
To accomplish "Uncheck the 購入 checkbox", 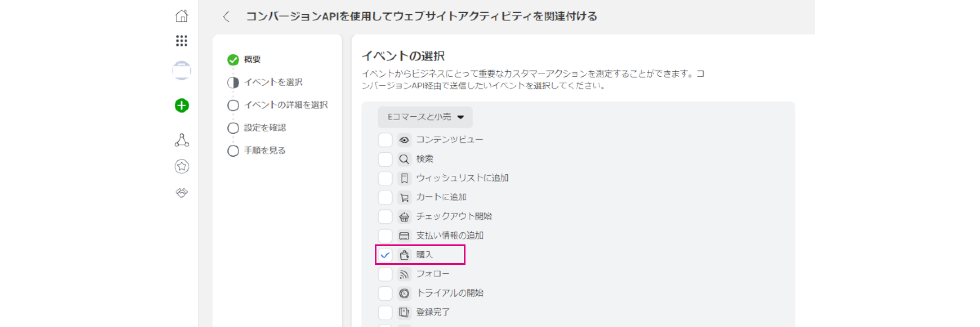I will pos(385,255).
